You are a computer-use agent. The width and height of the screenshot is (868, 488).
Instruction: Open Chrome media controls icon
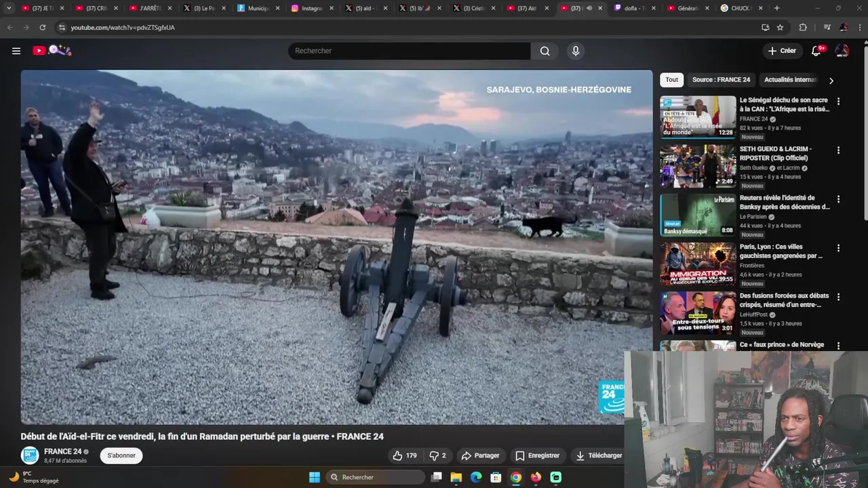click(x=827, y=27)
